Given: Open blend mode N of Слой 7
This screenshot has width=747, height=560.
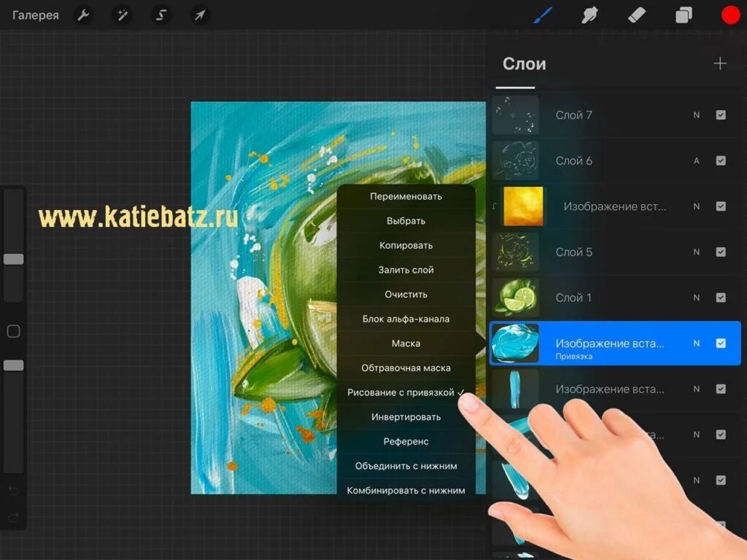Looking at the screenshot, I should tap(697, 114).
